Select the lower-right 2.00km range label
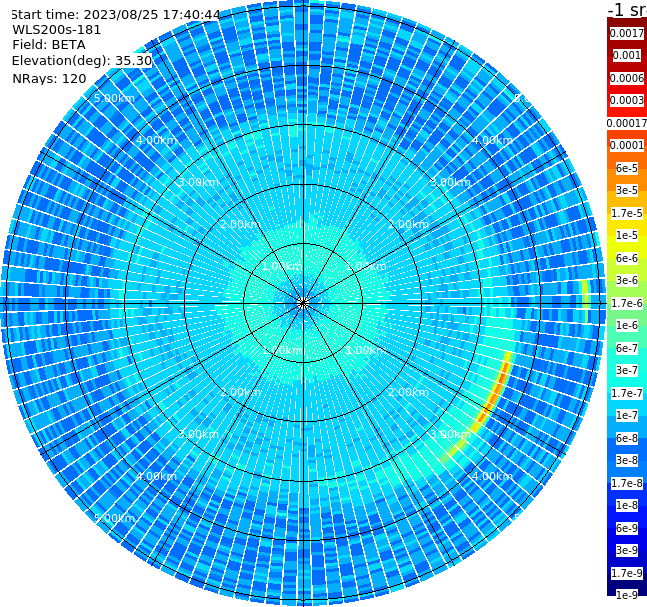647x607 pixels. (x=408, y=392)
